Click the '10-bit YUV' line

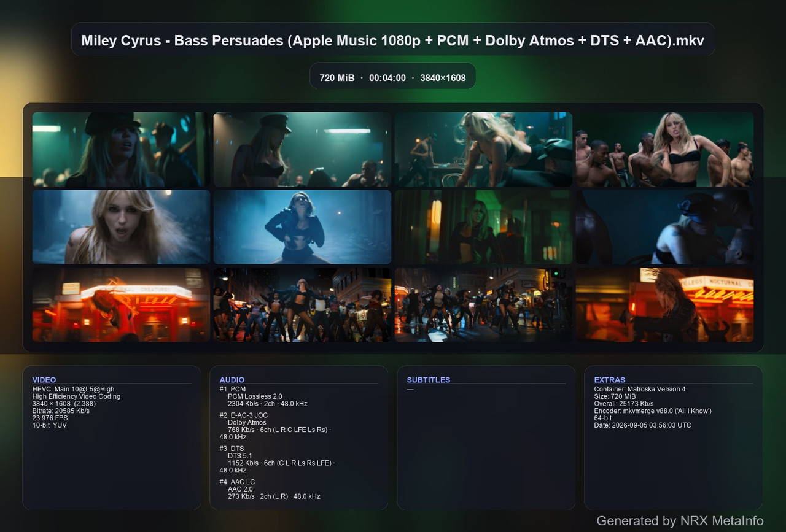[50, 425]
